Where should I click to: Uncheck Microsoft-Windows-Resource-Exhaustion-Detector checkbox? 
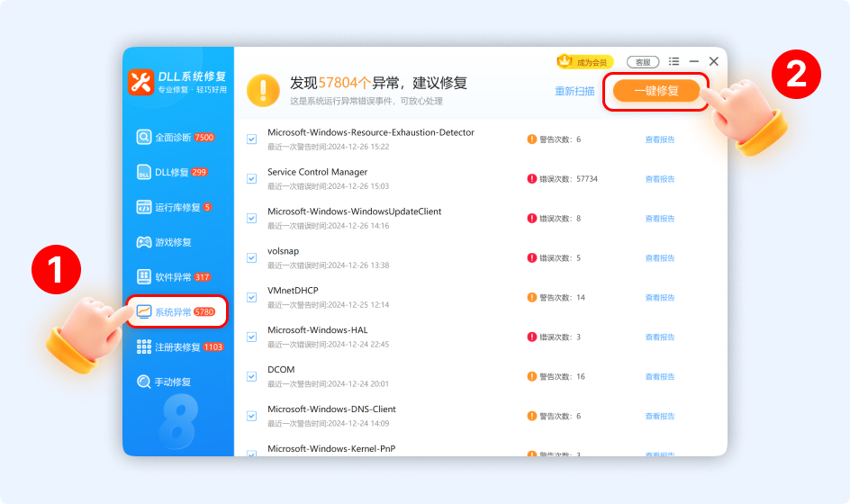(251, 139)
